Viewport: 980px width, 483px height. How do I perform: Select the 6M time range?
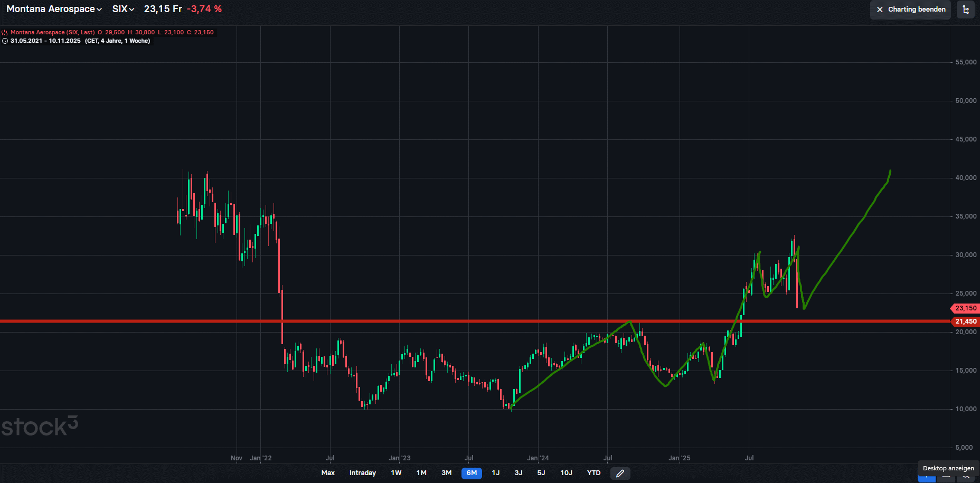coord(472,473)
